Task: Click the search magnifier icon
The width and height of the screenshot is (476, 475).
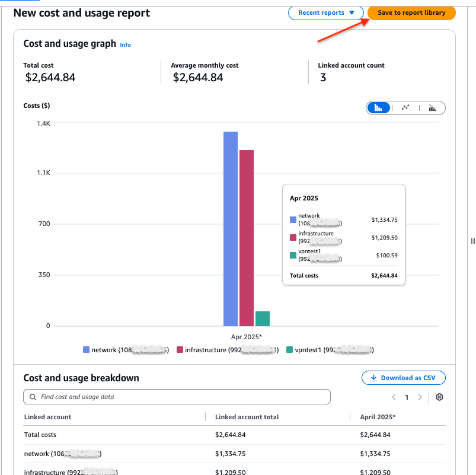Action: click(x=33, y=397)
